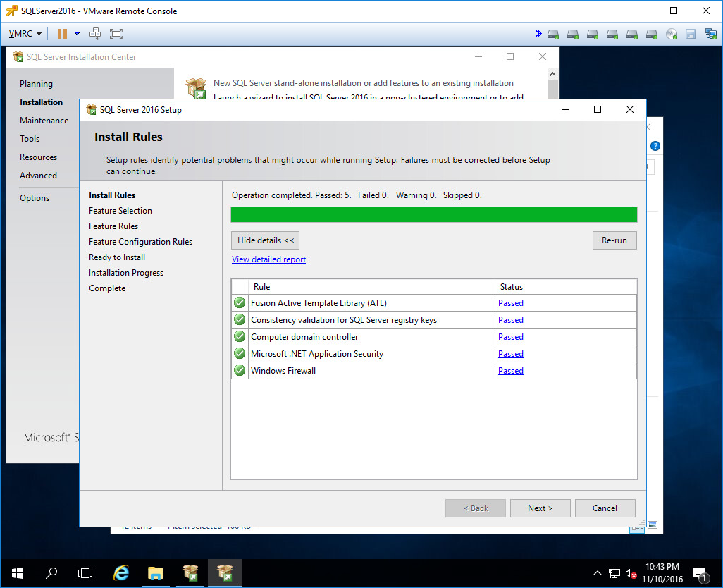This screenshot has height=588, width=723.
Task: Open Resources in Installation Center
Action: point(38,157)
